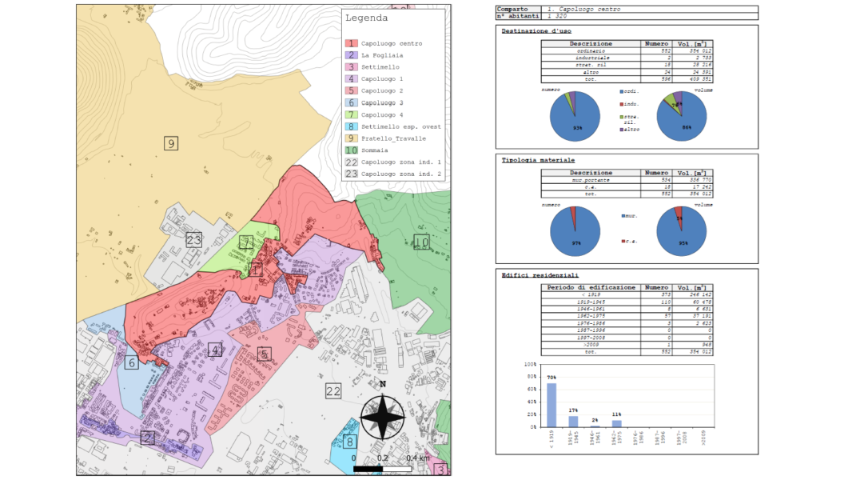Click zone marker 5 on the map
The width and height of the screenshot is (868, 480).
click(x=265, y=353)
